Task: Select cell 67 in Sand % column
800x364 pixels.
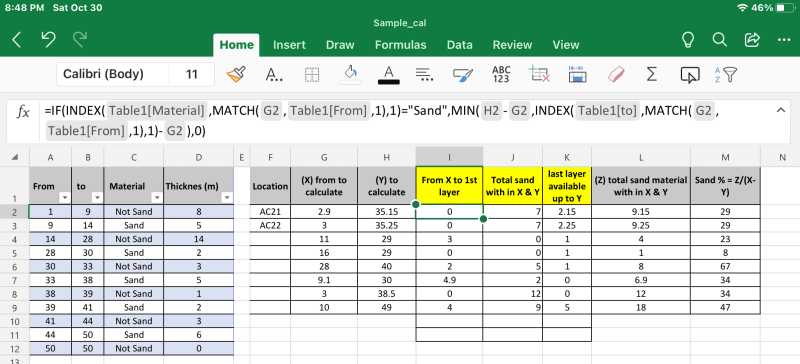Action: 725,266
